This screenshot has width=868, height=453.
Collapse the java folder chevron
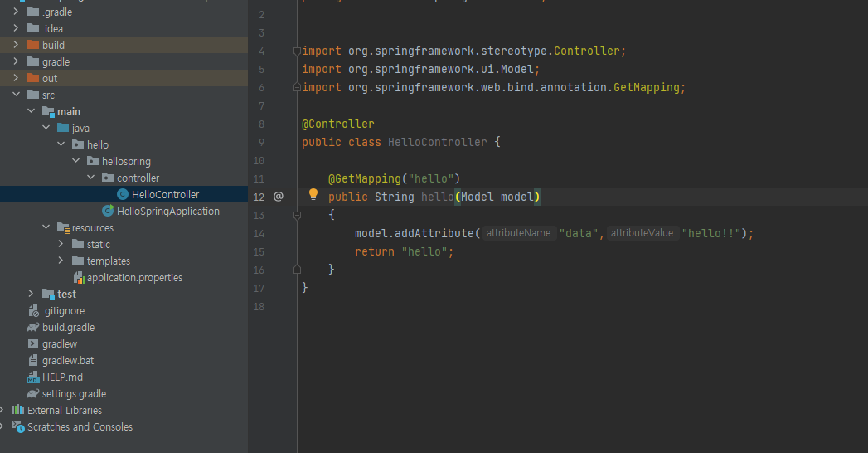tap(46, 128)
